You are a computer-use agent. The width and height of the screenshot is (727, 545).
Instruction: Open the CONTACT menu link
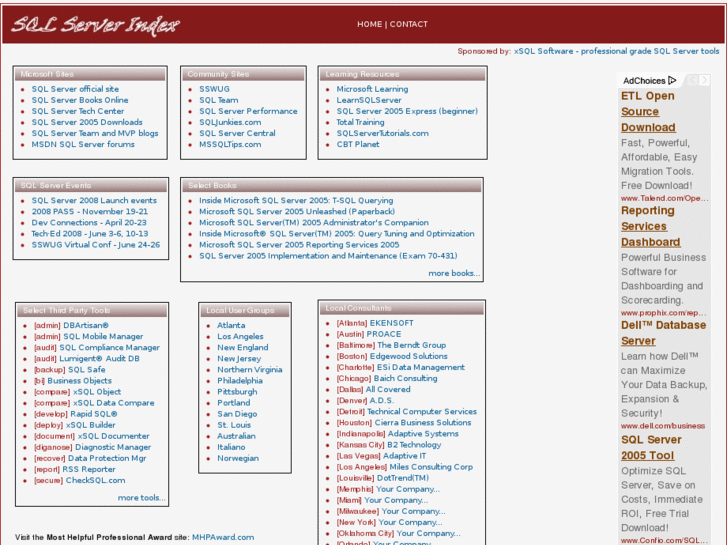(x=408, y=24)
